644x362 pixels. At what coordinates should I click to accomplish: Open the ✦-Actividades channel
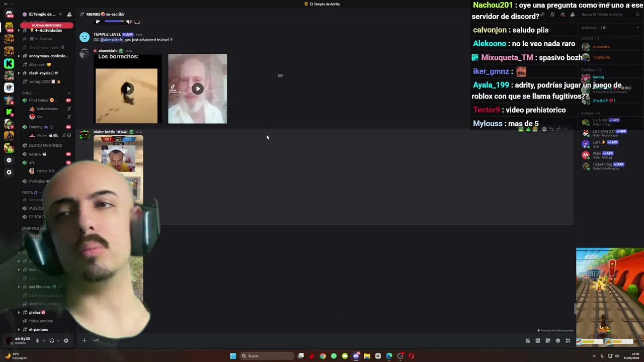(46, 30)
